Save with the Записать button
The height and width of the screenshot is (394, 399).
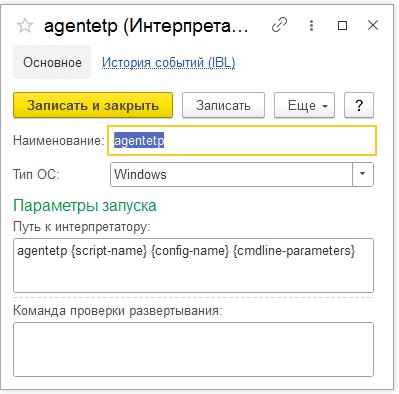tap(223, 105)
